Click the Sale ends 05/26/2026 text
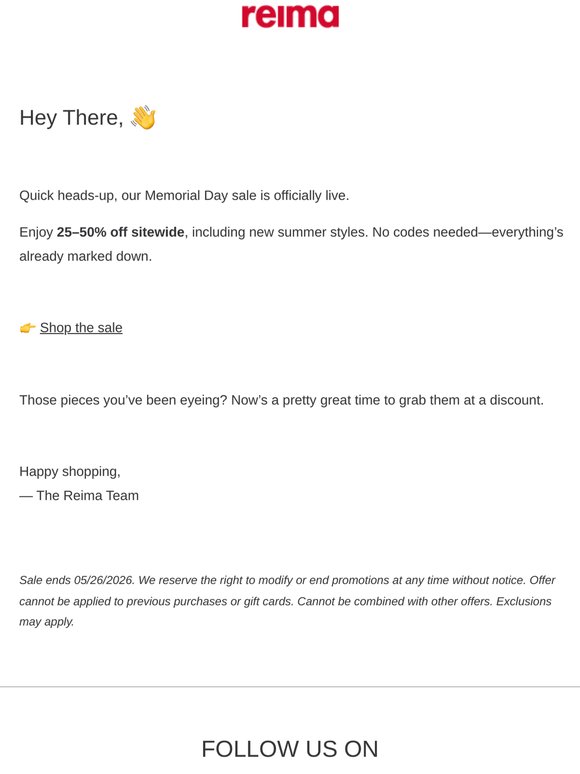Image resolution: width=580 pixels, height=774 pixels. coord(77,580)
